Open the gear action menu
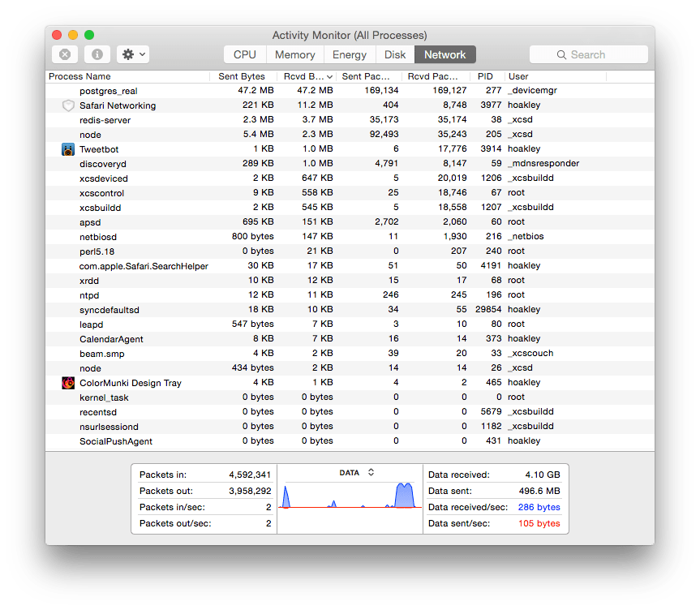The width and height of the screenshot is (700, 610). click(x=133, y=54)
